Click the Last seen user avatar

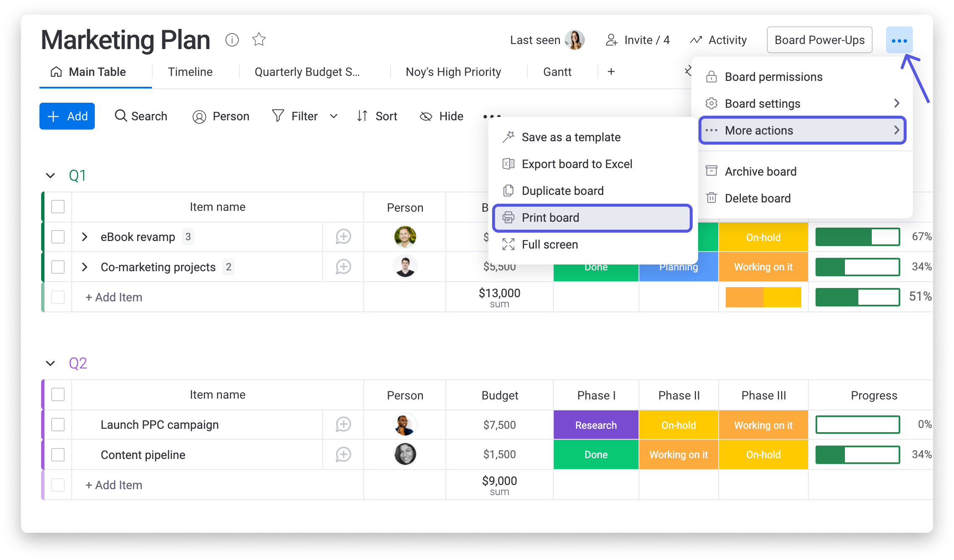(x=574, y=40)
